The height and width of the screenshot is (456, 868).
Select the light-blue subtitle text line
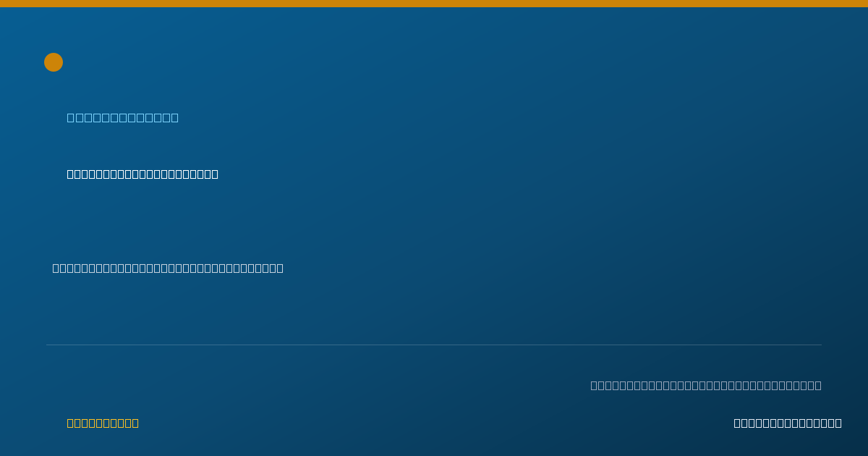pyautogui.click(x=123, y=117)
